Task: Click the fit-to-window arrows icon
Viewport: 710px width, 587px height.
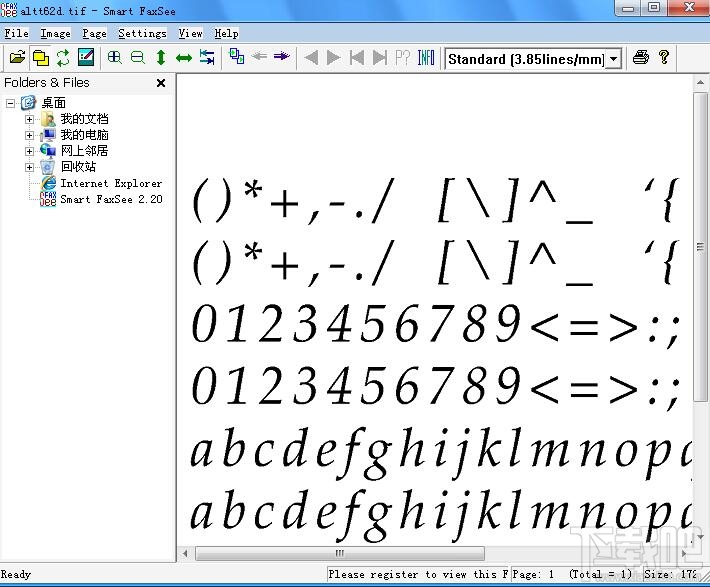Action: tap(207, 58)
